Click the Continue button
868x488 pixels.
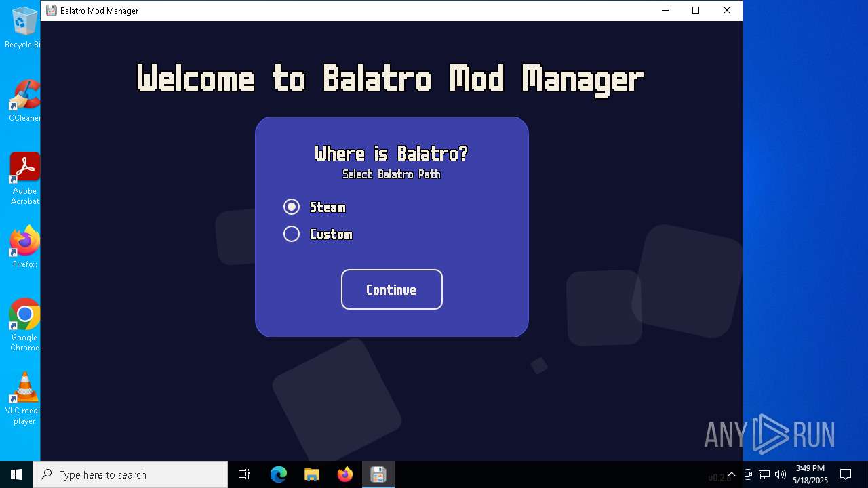pyautogui.click(x=392, y=289)
